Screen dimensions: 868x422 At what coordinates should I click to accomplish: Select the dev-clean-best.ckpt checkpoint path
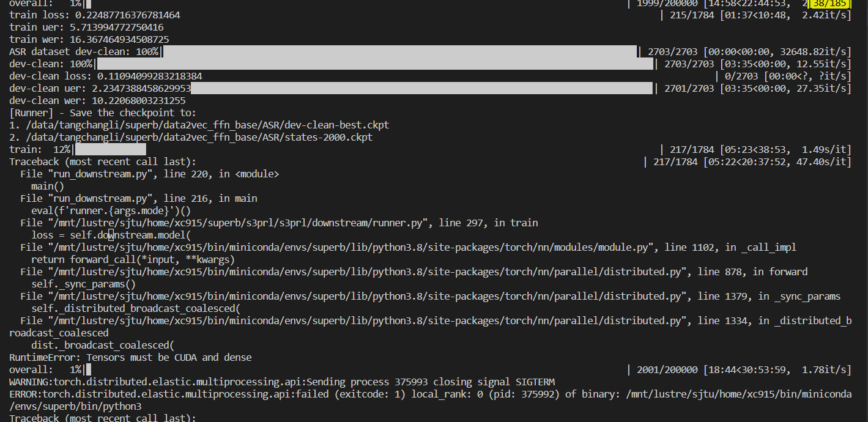tap(198, 125)
